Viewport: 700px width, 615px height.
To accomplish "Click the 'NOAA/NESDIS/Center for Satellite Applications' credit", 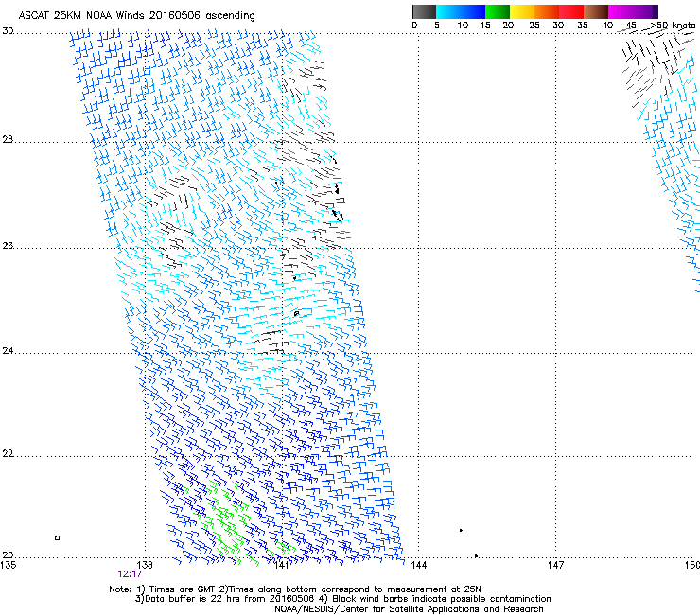I will coord(377,609).
